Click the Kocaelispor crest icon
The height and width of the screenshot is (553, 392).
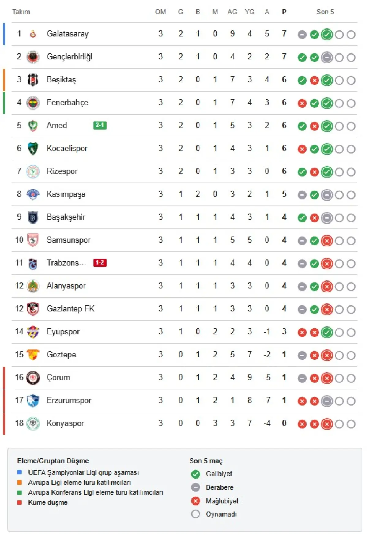33,149
